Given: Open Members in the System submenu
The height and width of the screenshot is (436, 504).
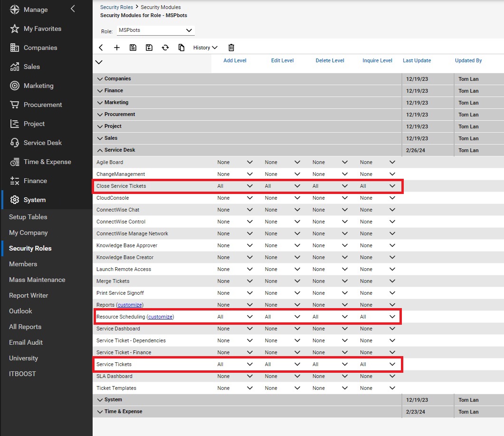Looking at the screenshot, I should tap(23, 264).
